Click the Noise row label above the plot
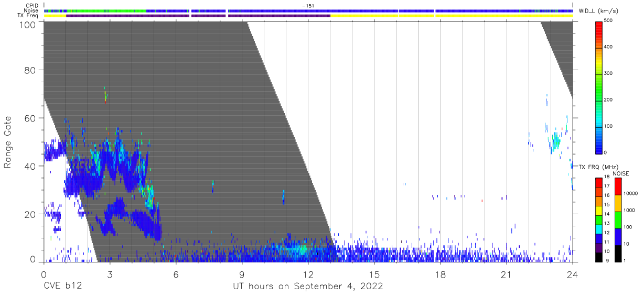 point(32,10)
